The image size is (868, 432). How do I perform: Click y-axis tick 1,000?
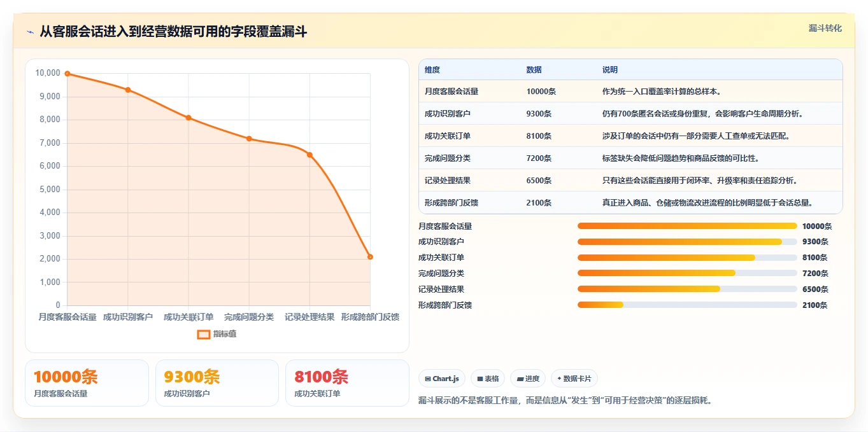click(48, 282)
